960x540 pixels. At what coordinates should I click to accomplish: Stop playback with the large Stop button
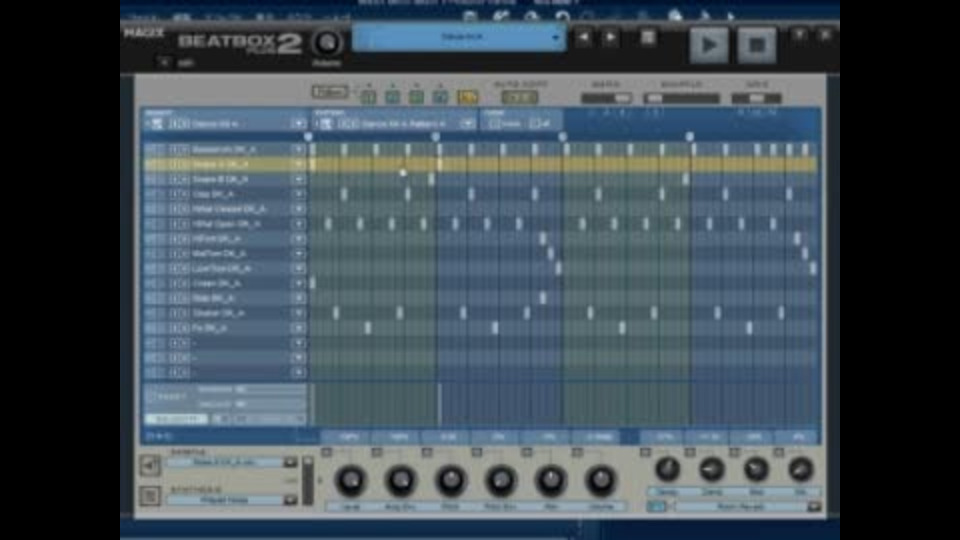click(757, 45)
